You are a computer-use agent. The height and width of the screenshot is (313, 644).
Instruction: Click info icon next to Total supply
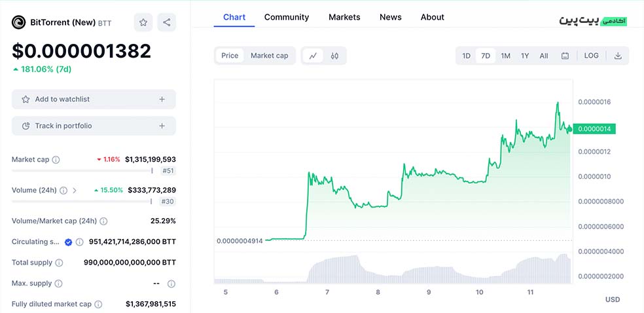pos(59,263)
